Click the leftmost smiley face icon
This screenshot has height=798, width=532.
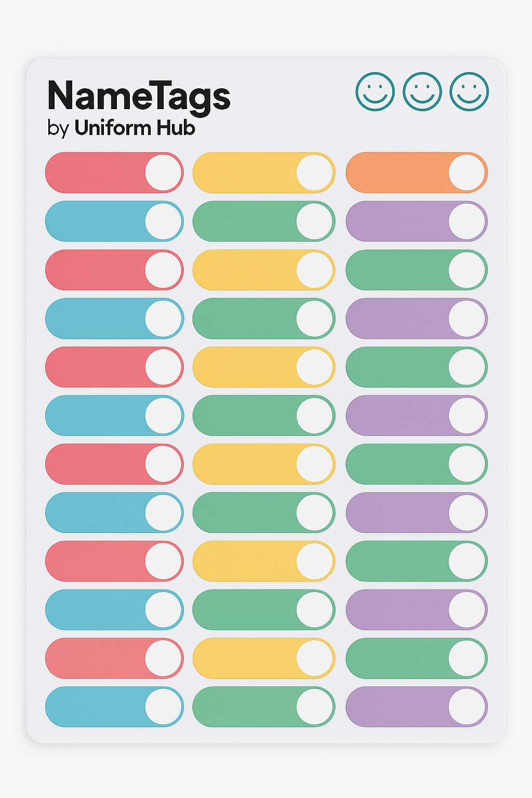pyautogui.click(x=375, y=91)
